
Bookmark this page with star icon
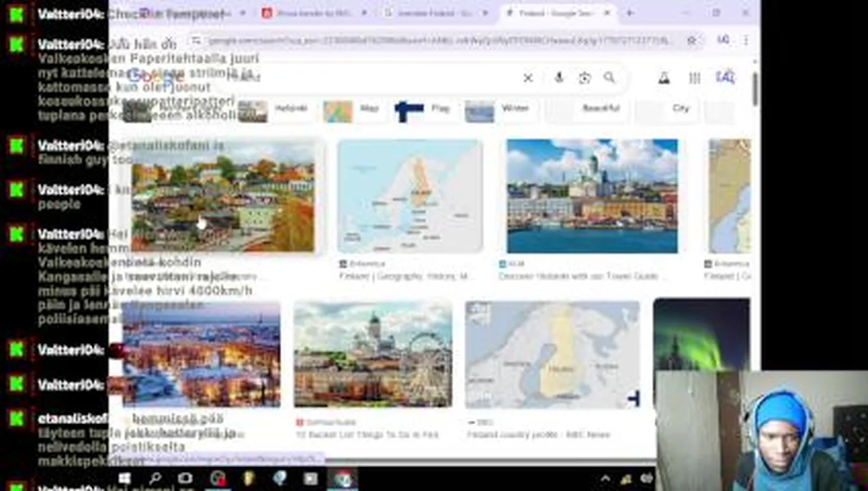click(691, 40)
